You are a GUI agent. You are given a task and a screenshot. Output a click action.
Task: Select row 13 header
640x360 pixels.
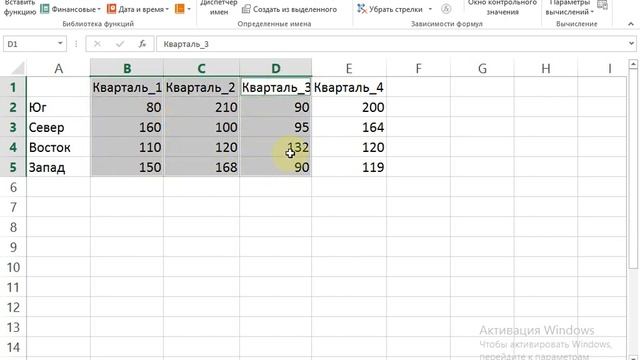[13, 327]
